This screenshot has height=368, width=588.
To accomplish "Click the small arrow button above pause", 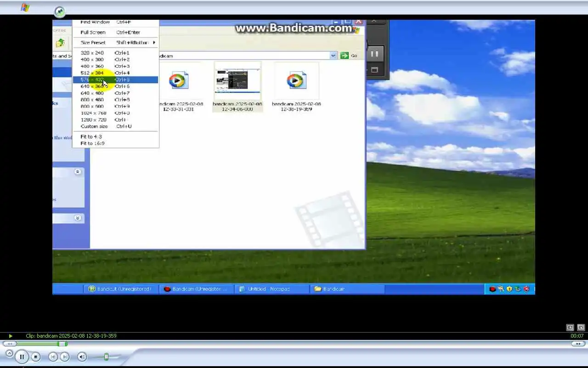I will click(9, 353).
